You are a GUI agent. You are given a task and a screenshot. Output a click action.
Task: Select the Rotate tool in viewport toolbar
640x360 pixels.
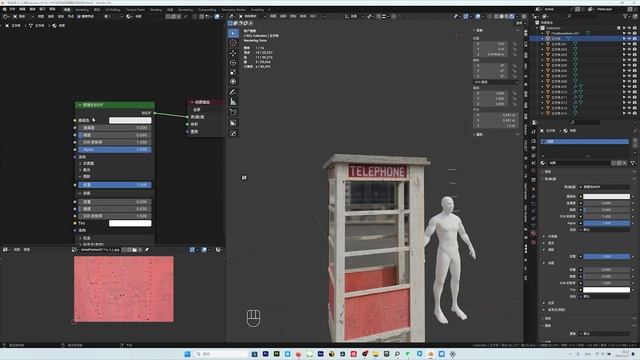coord(233,63)
